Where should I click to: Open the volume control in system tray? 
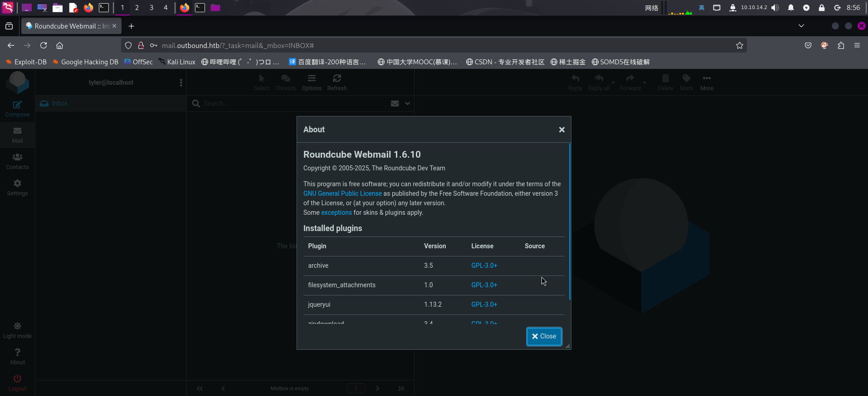pyautogui.click(x=775, y=8)
